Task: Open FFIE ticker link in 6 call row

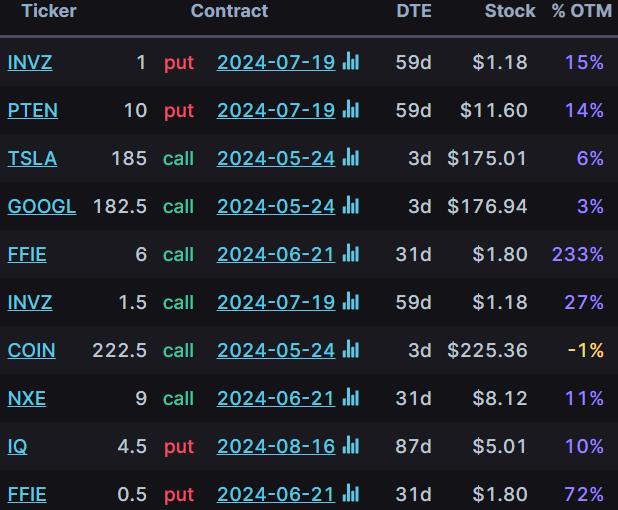Action: 27,254
